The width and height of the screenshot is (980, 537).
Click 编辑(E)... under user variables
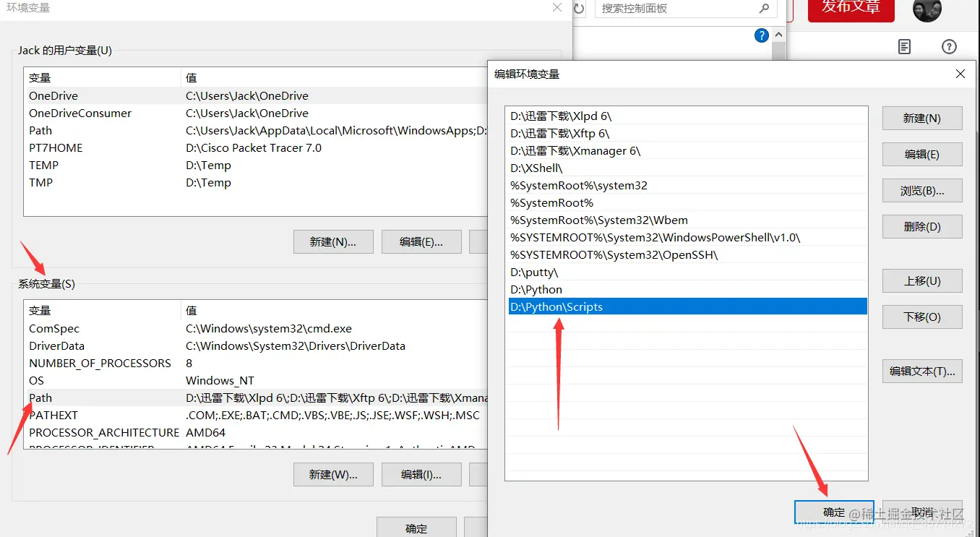point(421,242)
